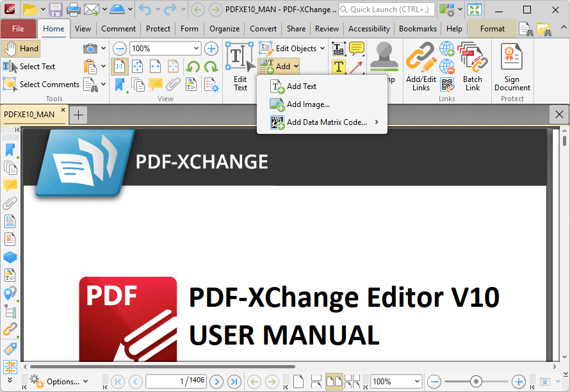Open the Snapshot dropdown arrow

[x=104, y=49]
